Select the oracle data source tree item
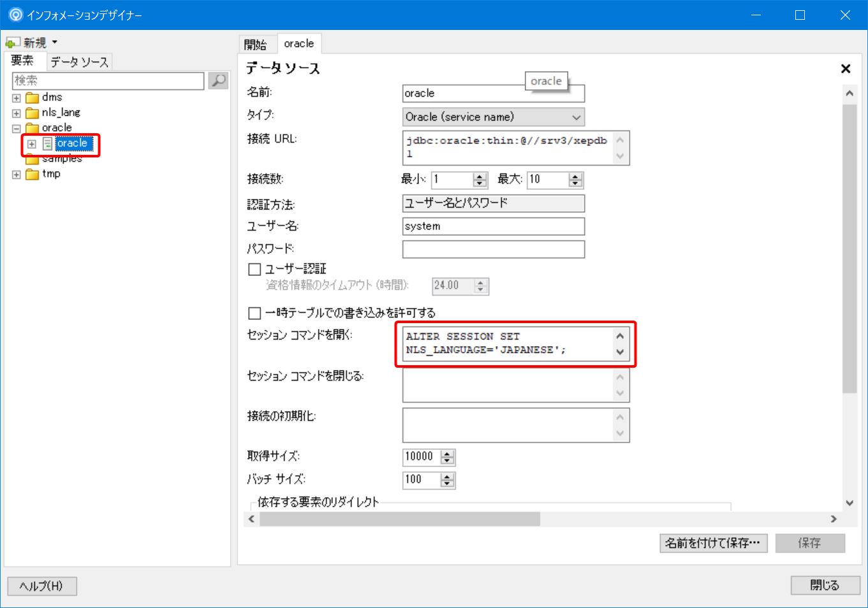Screen dimensions: 868x608 (x=74, y=143)
